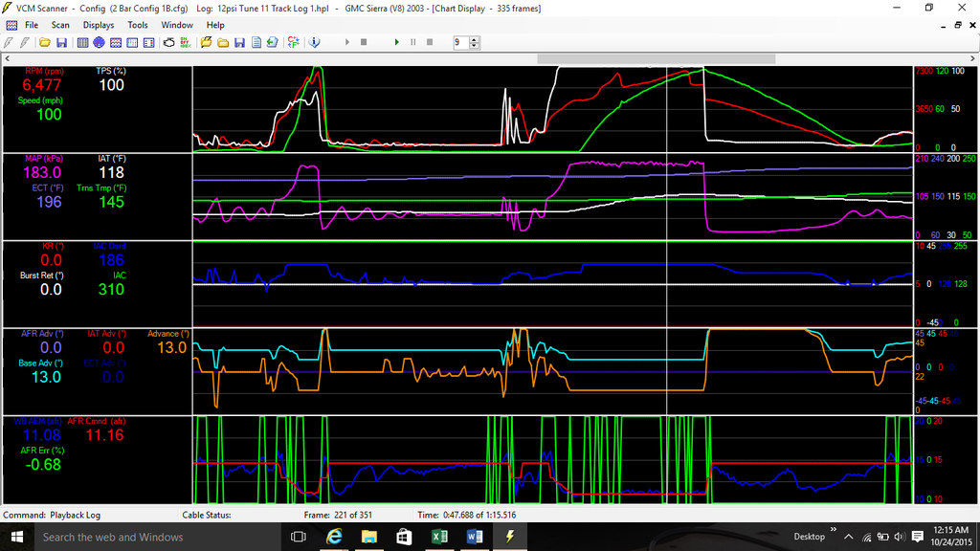Pause the log playback
This screenshot has width=980, height=551.
(x=413, y=42)
